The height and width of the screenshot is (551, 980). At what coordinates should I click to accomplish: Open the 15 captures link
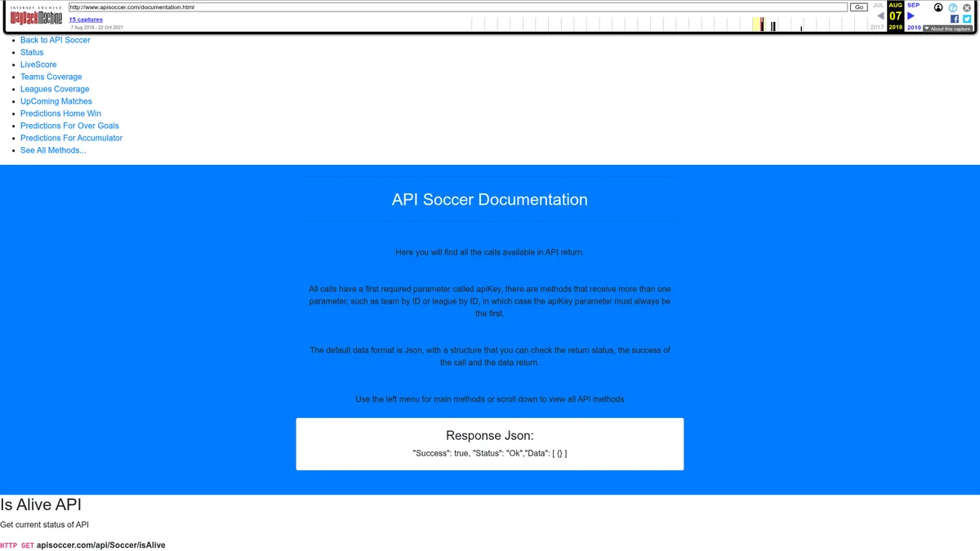point(86,20)
